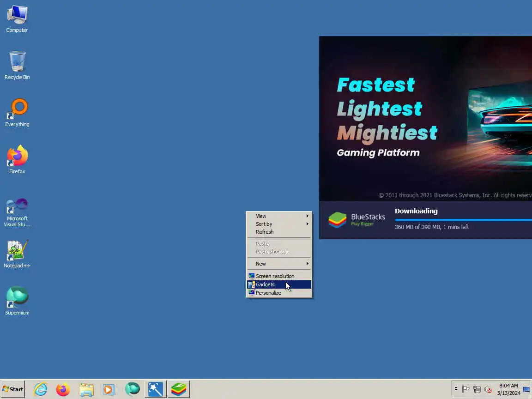The width and height of the screenshot is (532, 399).
Task: Select Gadgets in the context menu
Action: (279, 284)
